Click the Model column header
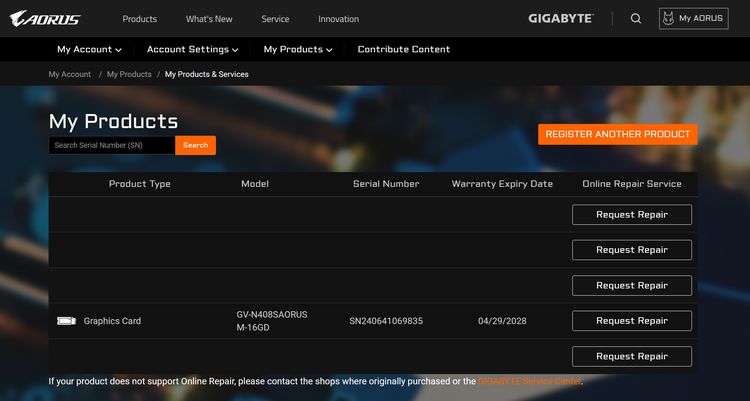 (255, 184)
